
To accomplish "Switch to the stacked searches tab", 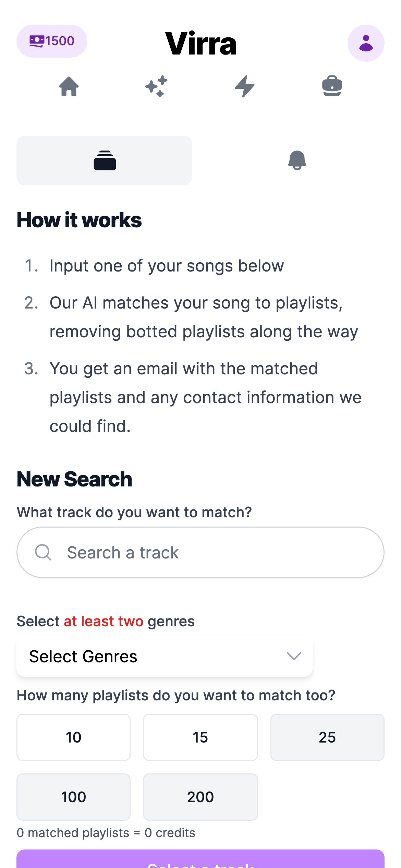I will coord(105,160).
